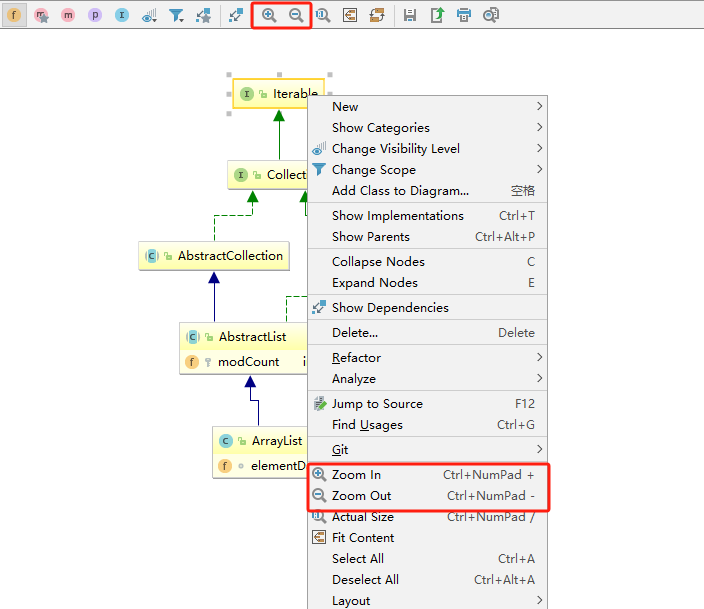Choose Find Usages from context menu
The height and width of the screenshot is (609, 704).
pos(427,425)
